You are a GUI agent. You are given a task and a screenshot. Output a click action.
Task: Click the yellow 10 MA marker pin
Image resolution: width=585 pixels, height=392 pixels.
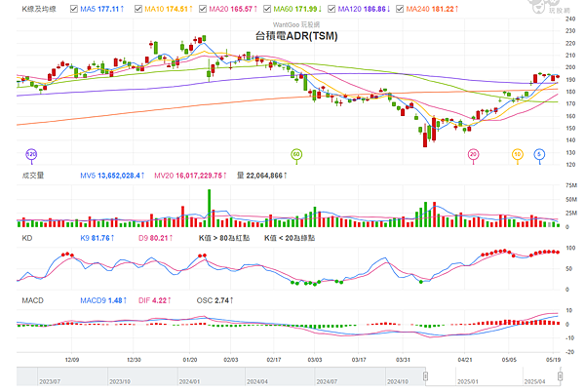tap(518, 154)
